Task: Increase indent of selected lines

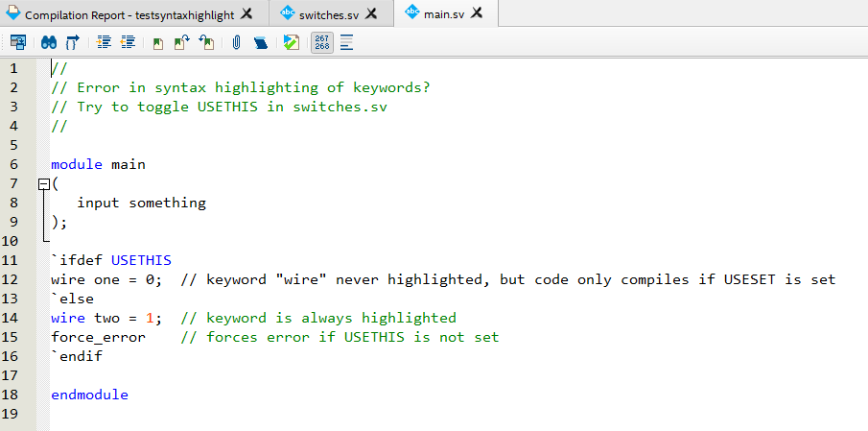Action: coord(104,42)
